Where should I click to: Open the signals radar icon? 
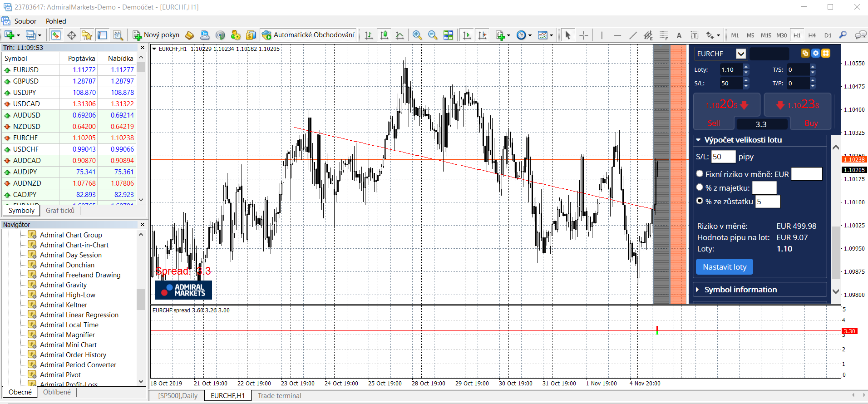[x=220, y=35]
